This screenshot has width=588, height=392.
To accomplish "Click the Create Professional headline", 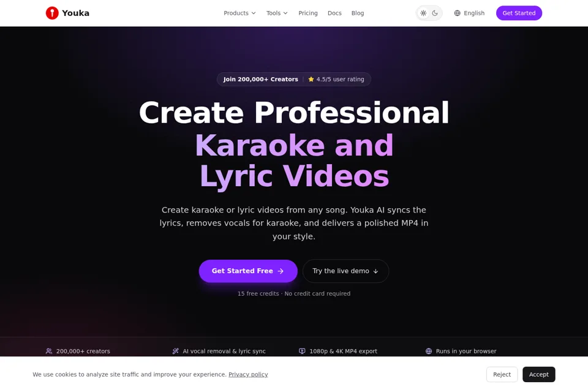I will point(293,113).
